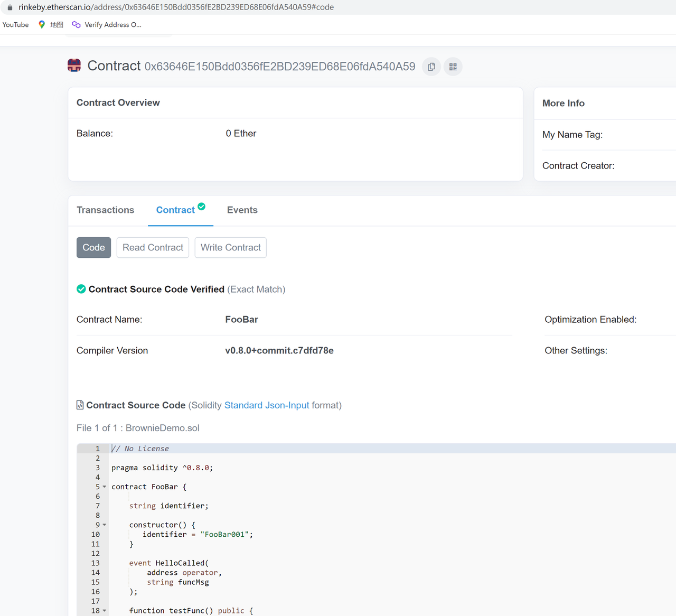676x616 pixels.
Task: Open the Events tab
Action: click(x=242, y=210)
